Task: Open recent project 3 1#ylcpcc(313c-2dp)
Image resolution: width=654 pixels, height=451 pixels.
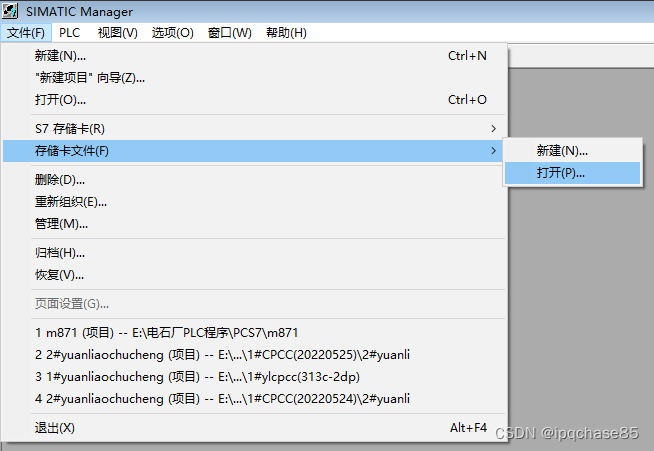Action: pos(254,377)
